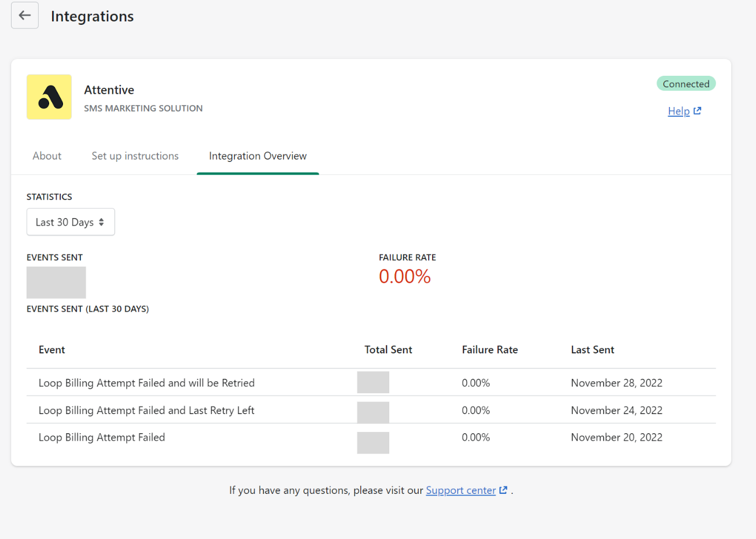
Task: Click the Connected status badge
Action: click(x=686, y=84)
